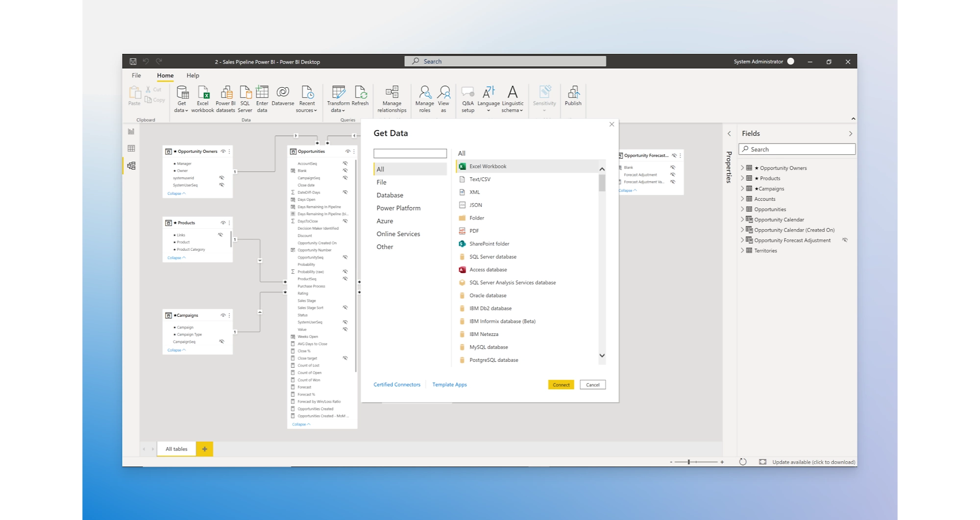Switch to Report view in sidebar
Screen dimensions: 980x520
(x=131, y=132)
